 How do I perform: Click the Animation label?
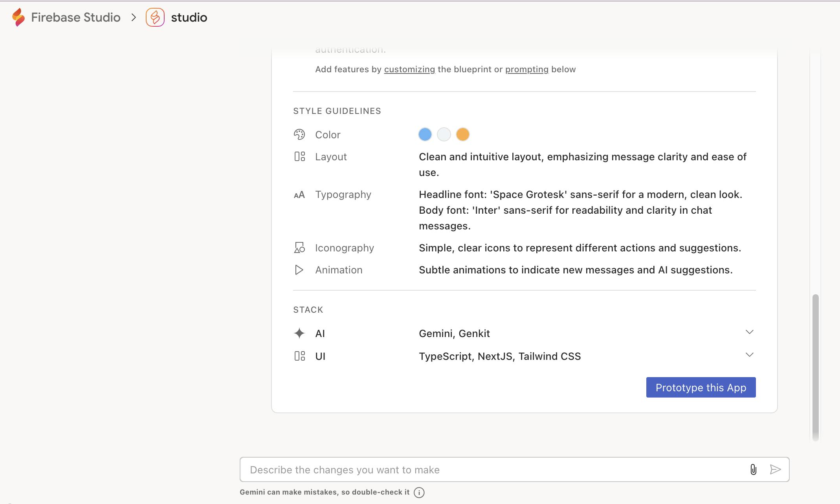click(x=339, y=270)
